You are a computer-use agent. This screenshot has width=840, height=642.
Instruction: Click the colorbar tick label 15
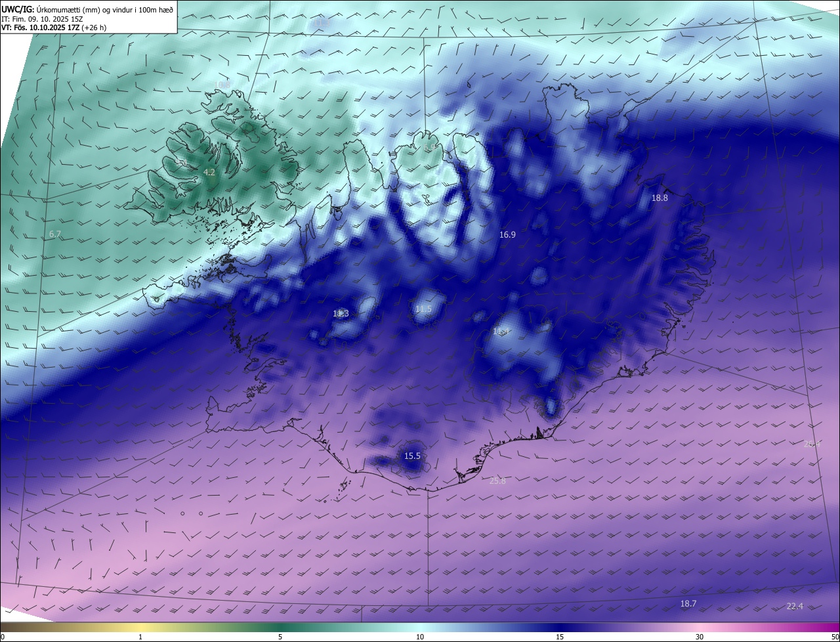click(x=560, y=637)
